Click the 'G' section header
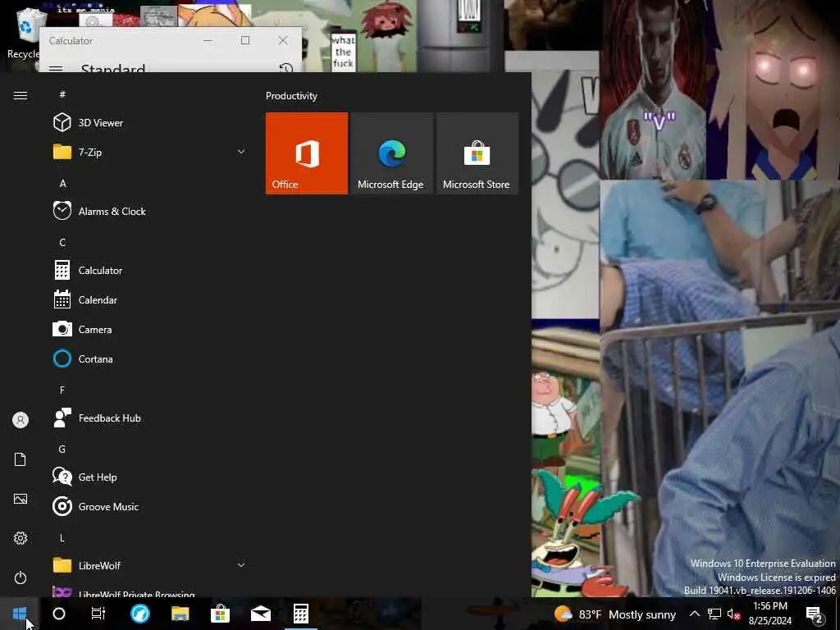The image size is (840, 630). tap(62, 449)
